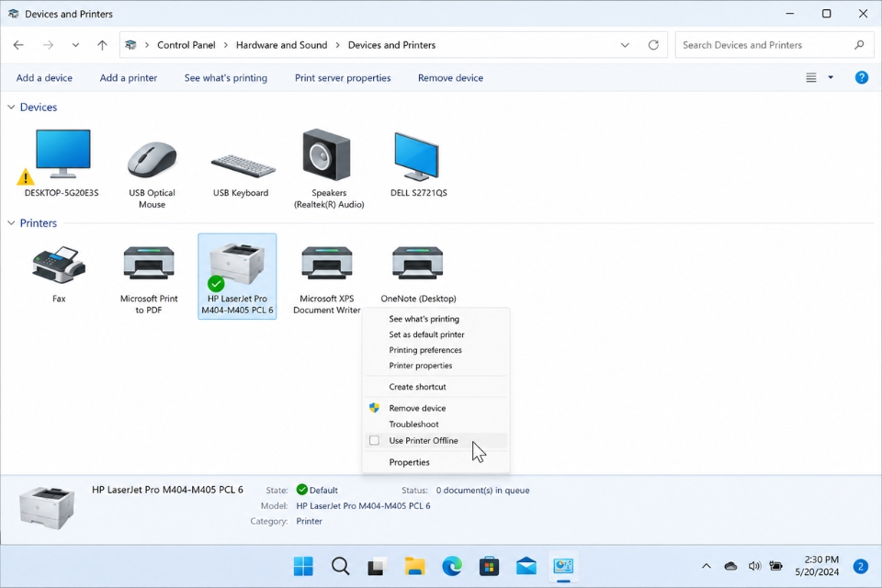Open the view options dropdown arrow
882x588 pixels.
(x=831, y=78)
